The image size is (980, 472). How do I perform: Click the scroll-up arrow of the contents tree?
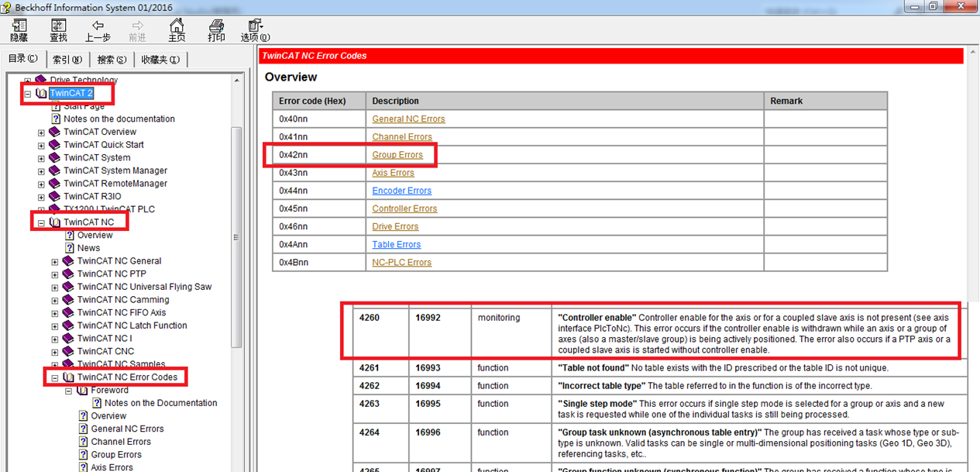tap(236, 79)
